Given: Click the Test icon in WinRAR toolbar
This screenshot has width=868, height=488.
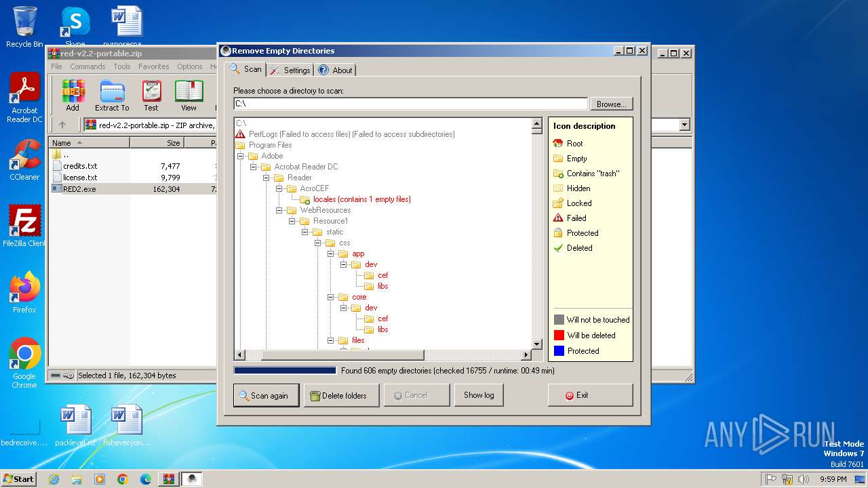Looking at the screenshot, I should tap(151, 95).
